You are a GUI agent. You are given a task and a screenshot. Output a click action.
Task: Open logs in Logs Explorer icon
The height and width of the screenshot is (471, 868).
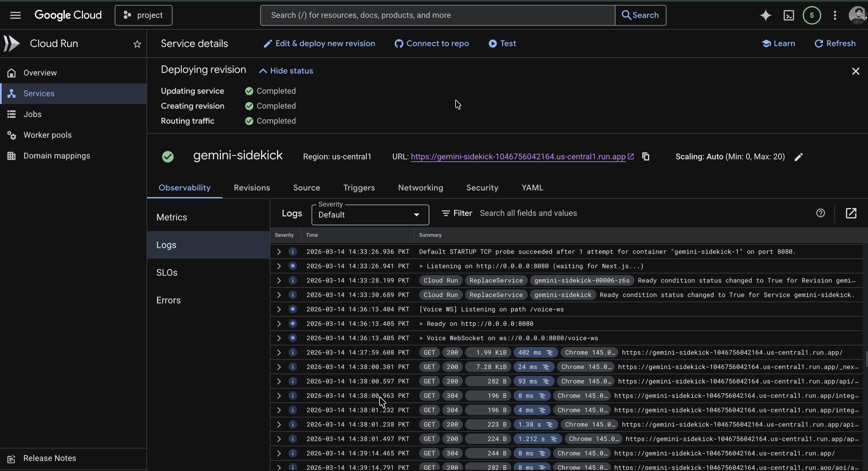click(x=851, y=213)
